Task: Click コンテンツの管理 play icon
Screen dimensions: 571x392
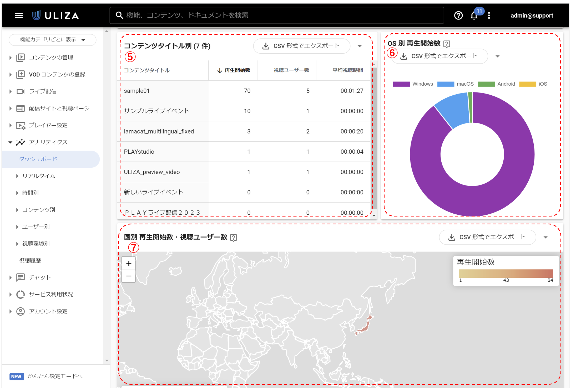Action: [21, 58]
